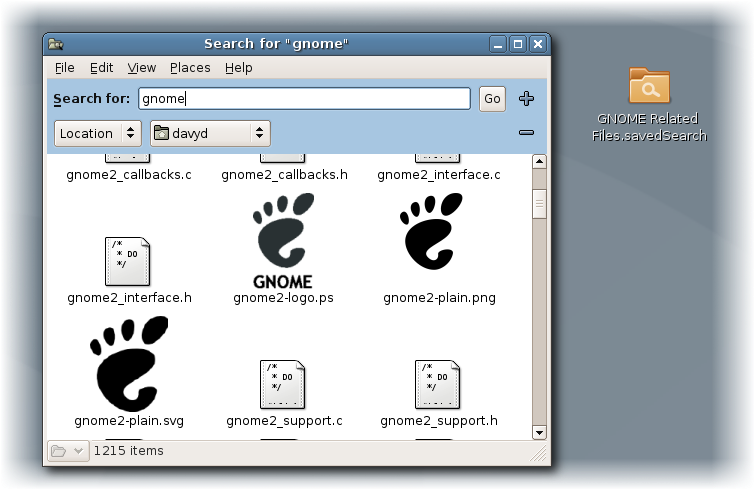Click the scrollbar up arrow
The height and width of the screenshot is (489, 754).
[539, 162]
